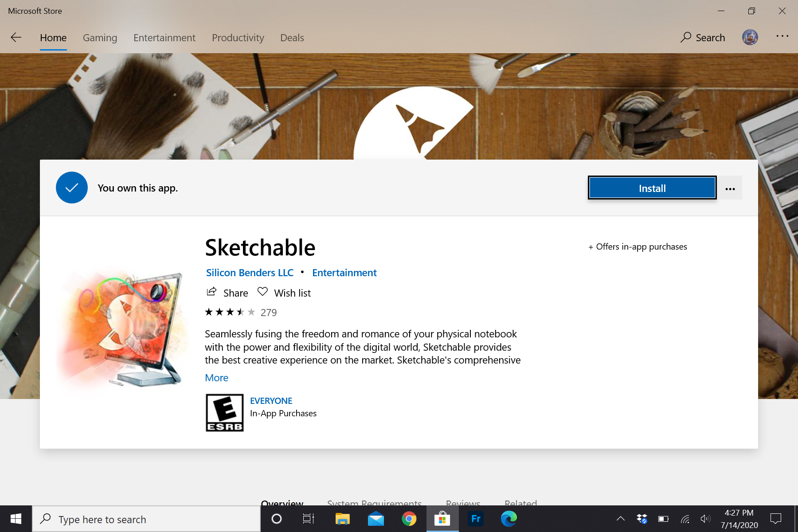Open the Action Center notifications
This screenshot has width=798, height=532.
point(776,519)
